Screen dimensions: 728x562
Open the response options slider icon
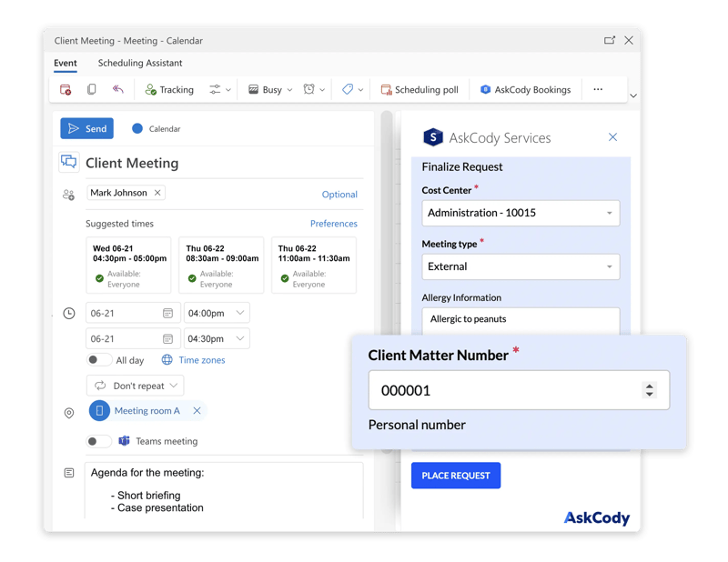tap(215, 89)
